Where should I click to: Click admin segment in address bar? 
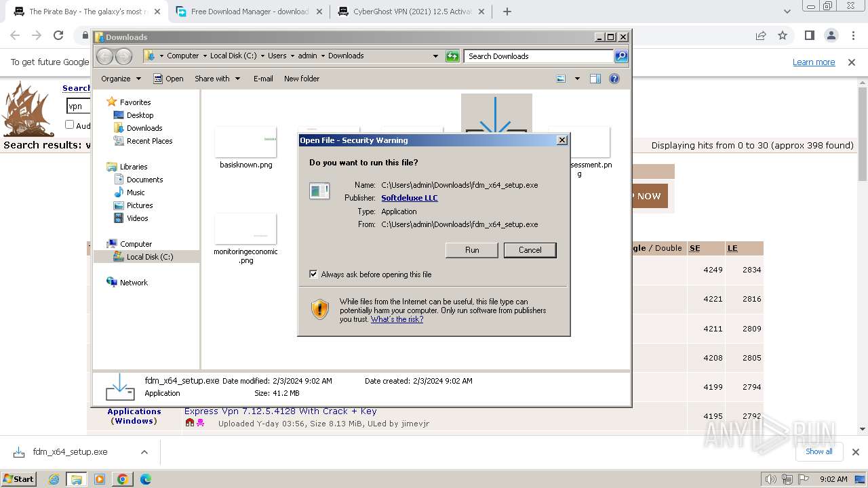pos(307,56)
